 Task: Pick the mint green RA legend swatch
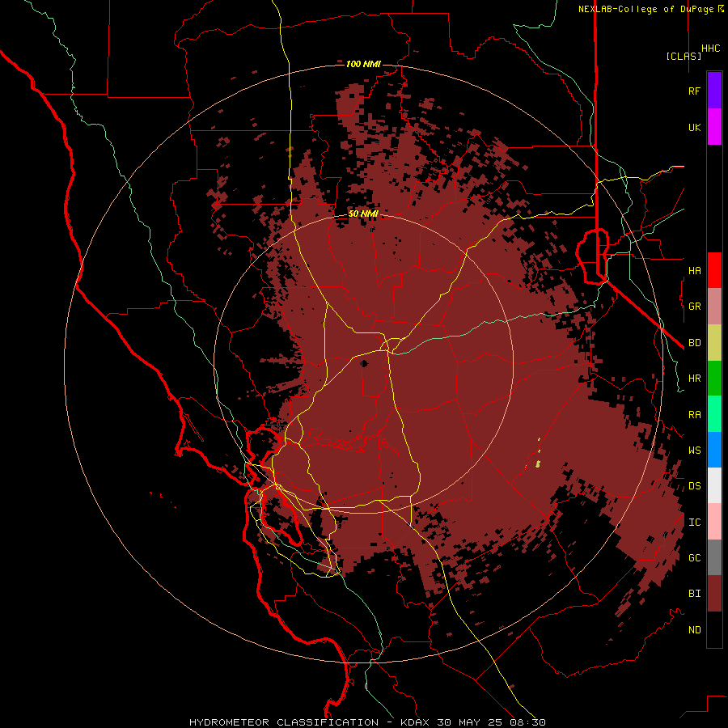[714, 414]
